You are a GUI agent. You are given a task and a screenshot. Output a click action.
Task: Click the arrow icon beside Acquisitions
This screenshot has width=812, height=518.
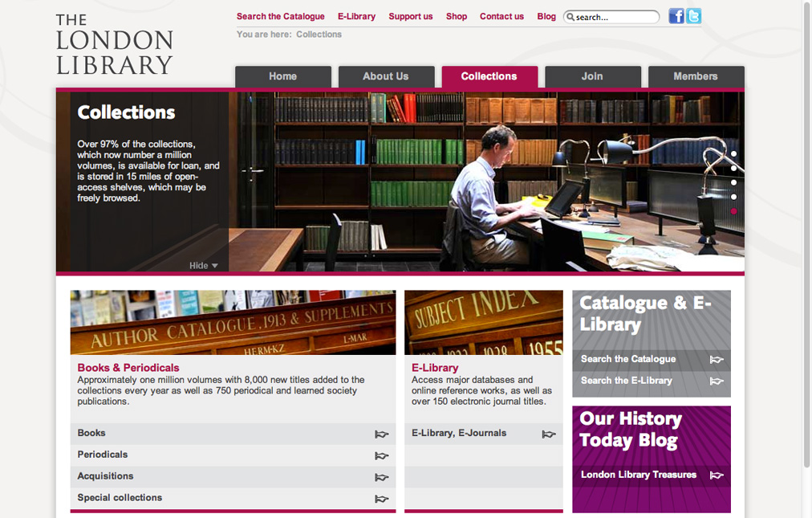(382, 478)
